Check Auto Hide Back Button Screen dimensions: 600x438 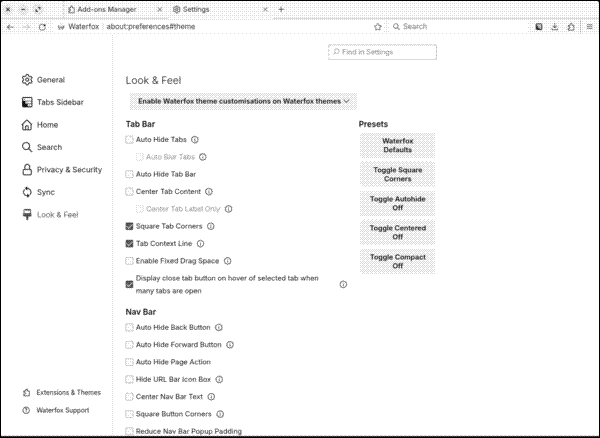click(129, 327)
